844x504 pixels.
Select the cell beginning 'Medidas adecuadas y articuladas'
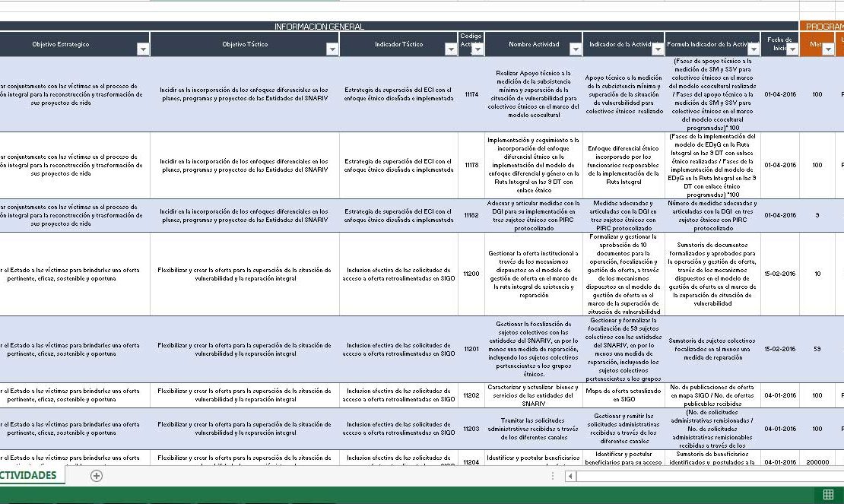pyautogui.click(x=623, y=215)
